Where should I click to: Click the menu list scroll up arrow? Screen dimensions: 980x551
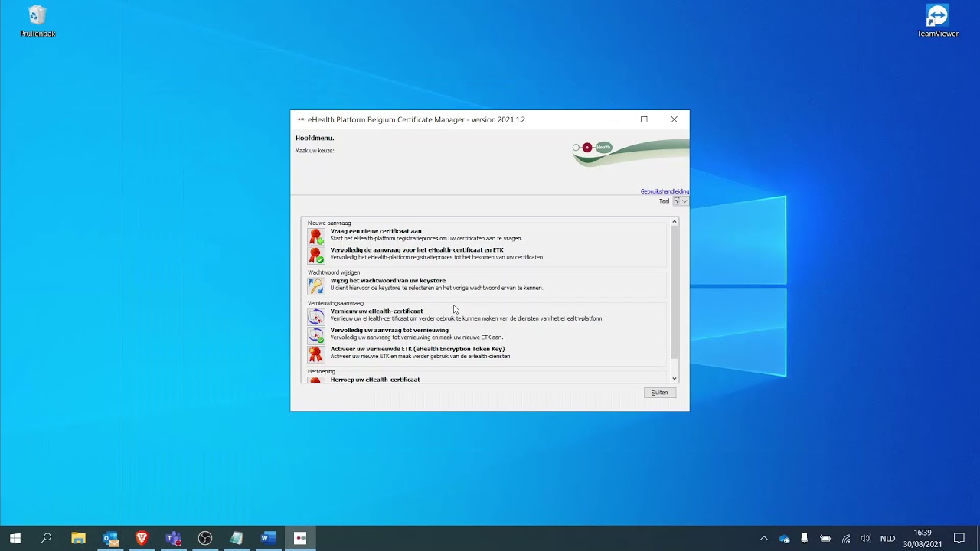click(675, 222)
